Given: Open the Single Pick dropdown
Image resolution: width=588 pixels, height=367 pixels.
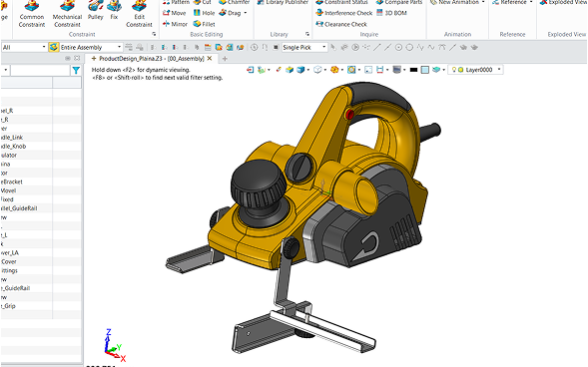Looking at the screenshot, I should (x=304, y=47).
